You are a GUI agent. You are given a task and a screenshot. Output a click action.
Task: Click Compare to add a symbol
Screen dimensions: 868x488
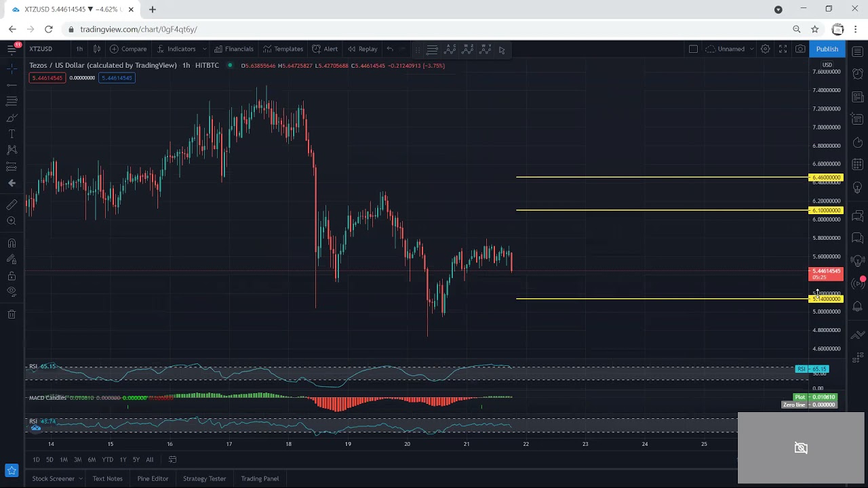pos(128,49)
